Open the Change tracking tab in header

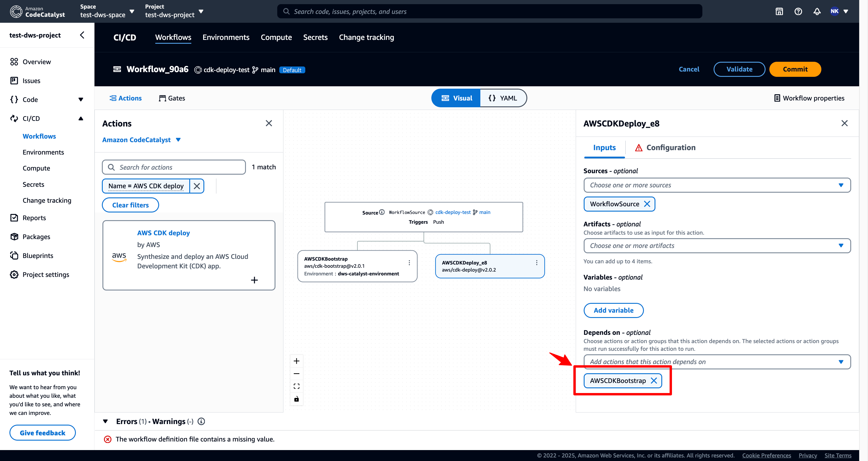coord(366,38)
